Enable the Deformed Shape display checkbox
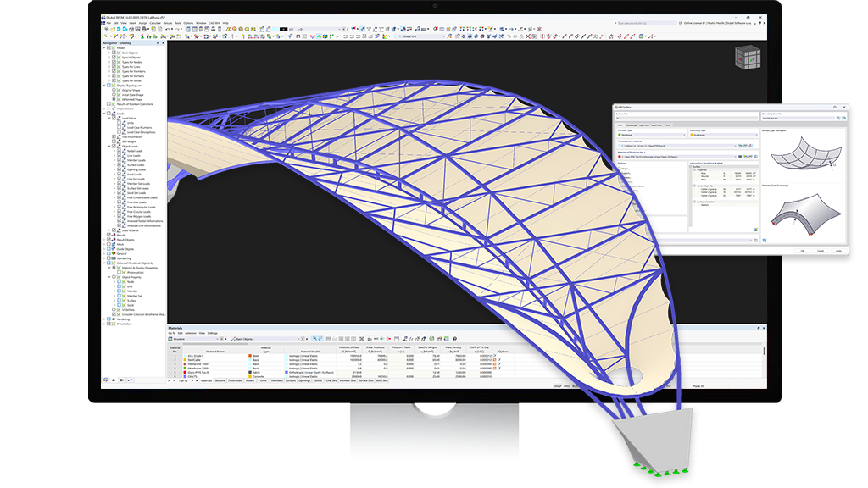Viewport: 868px width, 488px height. pos(114,101)
